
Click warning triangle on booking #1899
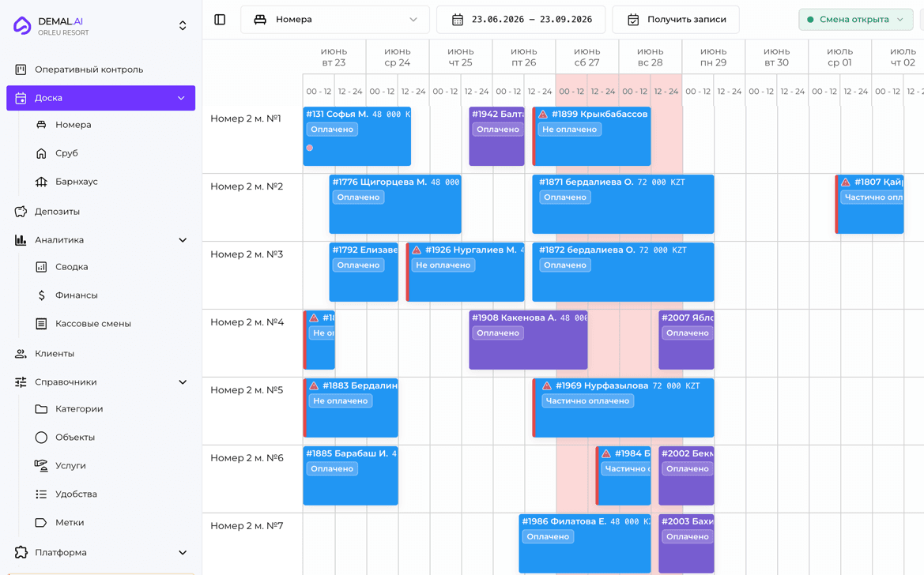pos(543,115)
